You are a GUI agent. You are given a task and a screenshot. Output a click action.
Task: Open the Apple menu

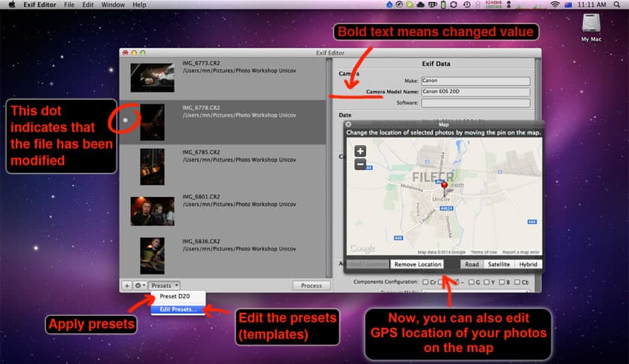12,5
